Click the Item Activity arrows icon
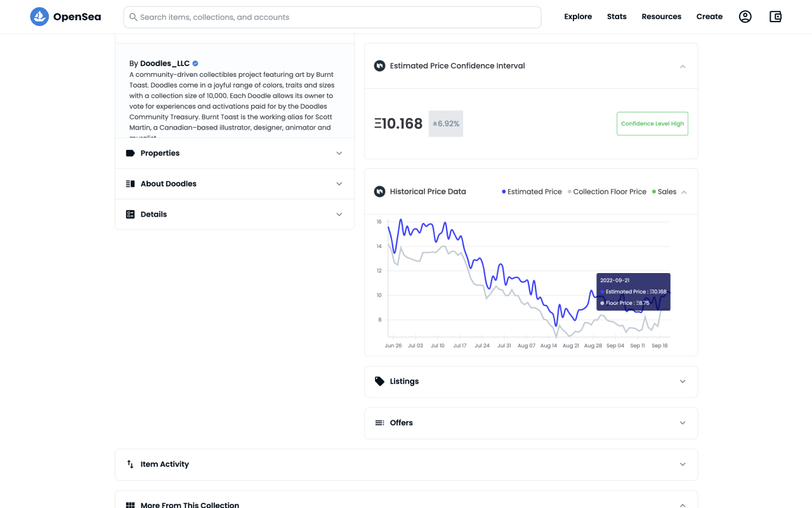The height and width of the screenshot is (508, 812). (x=130, y=464)
